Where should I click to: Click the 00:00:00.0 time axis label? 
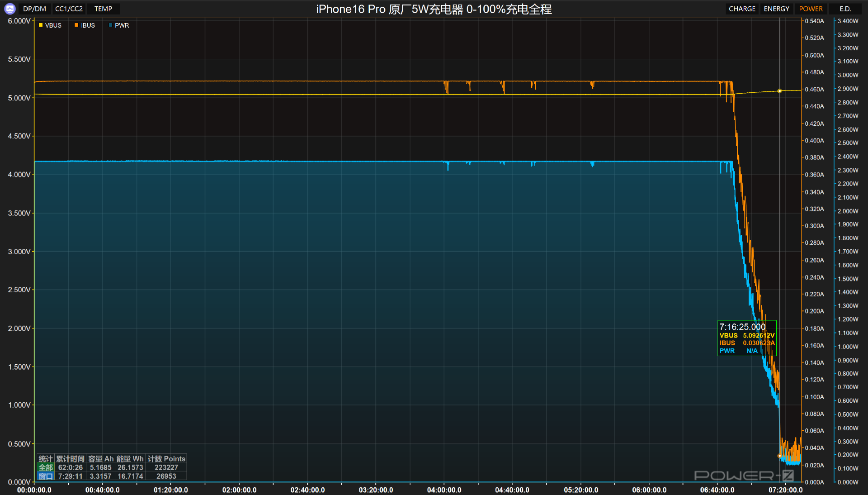click(x=34, y=490)
